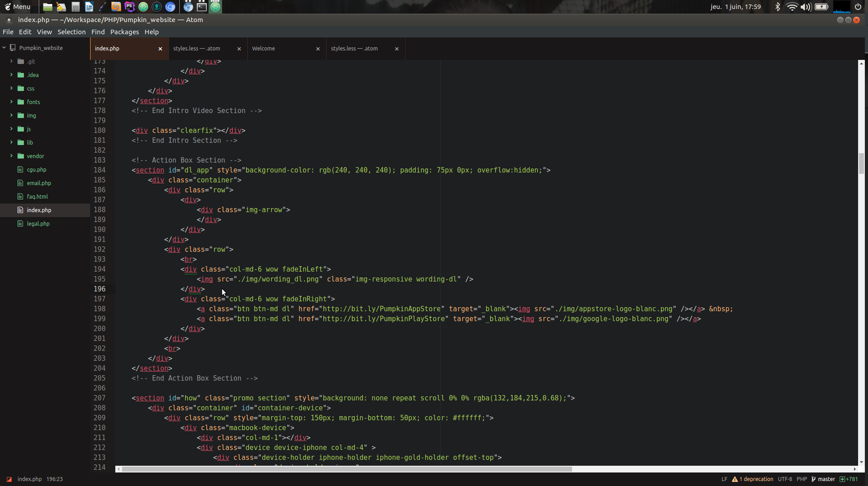Click the 196:23 cursor position indicator
The width and height of the screenshot is (868, 486).
[x=55, y=479]
